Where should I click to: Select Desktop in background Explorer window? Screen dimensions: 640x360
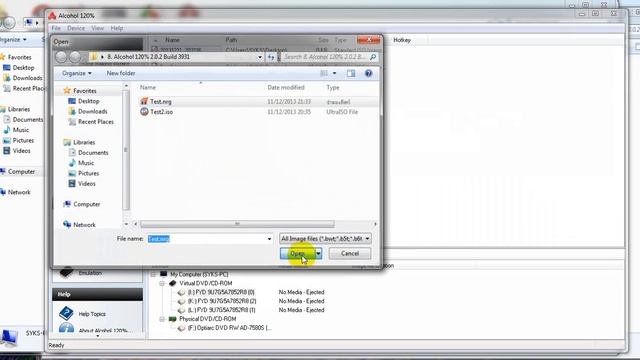23,68
